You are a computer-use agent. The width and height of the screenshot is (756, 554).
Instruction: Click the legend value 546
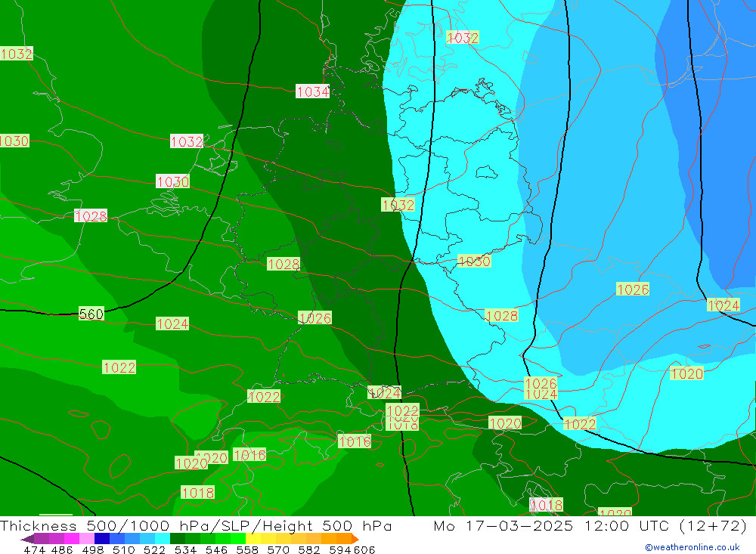(x=216, y=549)
